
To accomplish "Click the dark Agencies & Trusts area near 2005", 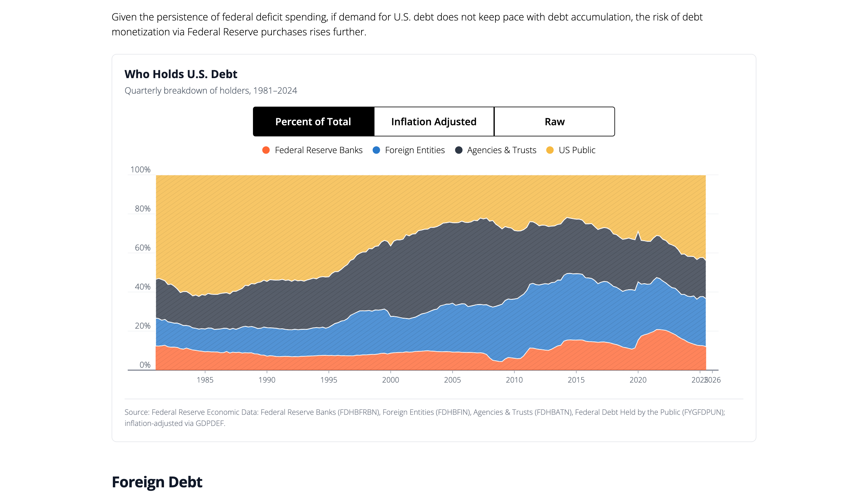I will 452,262.
